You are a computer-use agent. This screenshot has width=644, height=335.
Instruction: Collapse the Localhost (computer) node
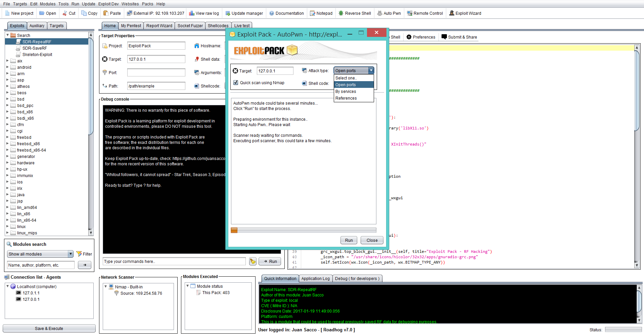coord(7,286)
